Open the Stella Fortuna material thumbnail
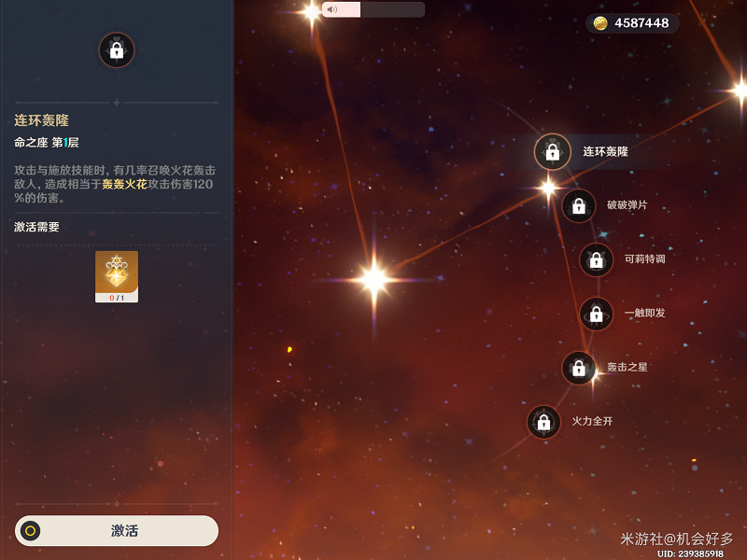The width and height of the screenshot is (747, 560). [x=117, y=276]
